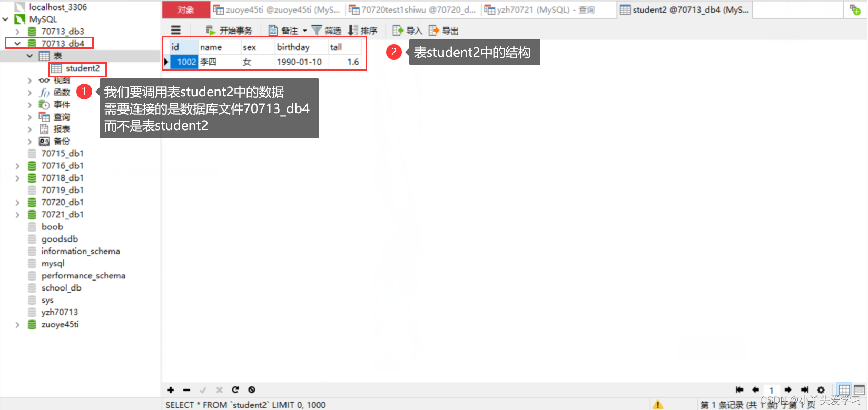Click the birthday cell 1990-01-10
The height and width of the screenshot is (410, 868).
pyautogui.click(x=302, y=62)
